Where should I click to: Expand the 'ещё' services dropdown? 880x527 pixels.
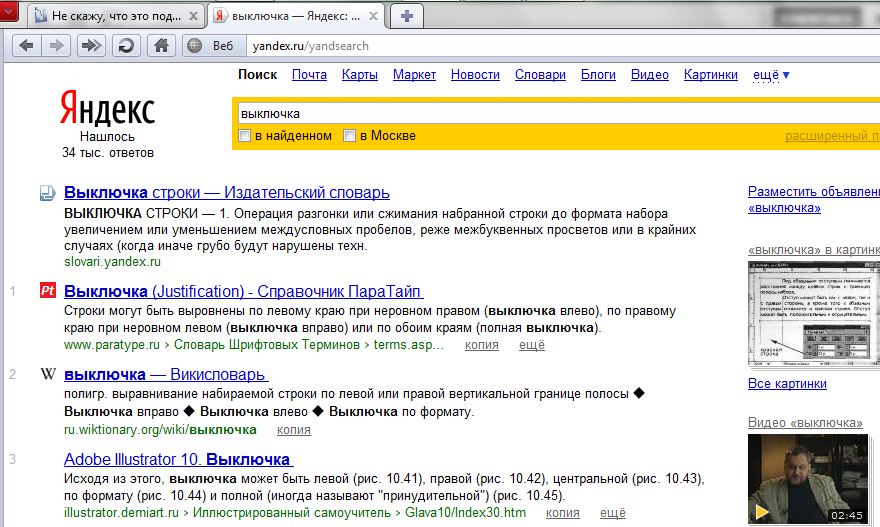[x=771, y=75]
